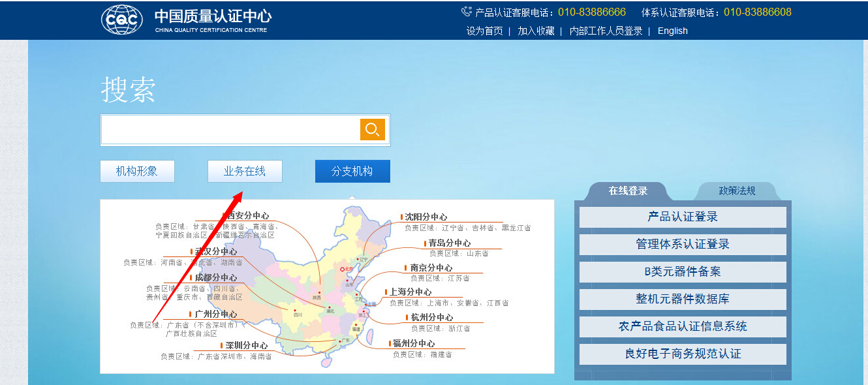Select the 业务在线 option
This screenshot has height=385, width=868.
click(x=245, y=170)
